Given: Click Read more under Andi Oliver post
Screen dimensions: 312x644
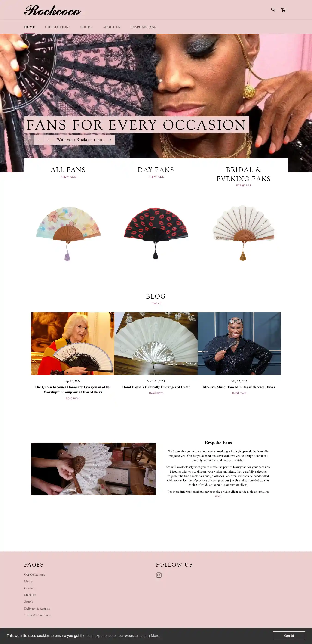Looking at the screenshot, I should tap(239, 393).
